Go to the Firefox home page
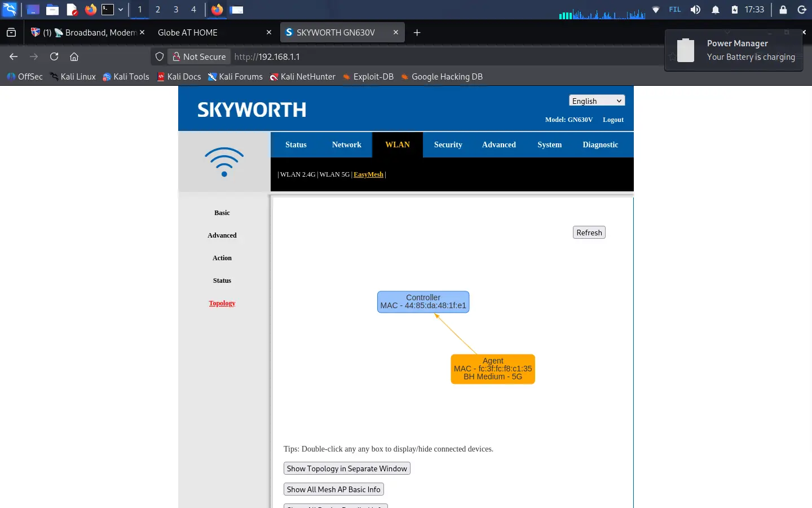The height and width of the screenshot is (508, 812). click(74, 56)
